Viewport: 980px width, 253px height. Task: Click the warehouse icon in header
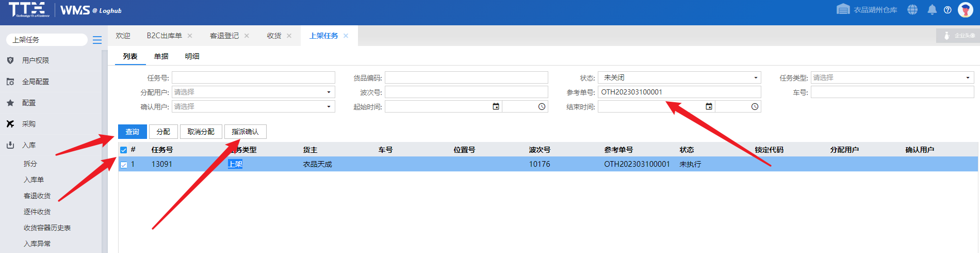click(843, 9)
